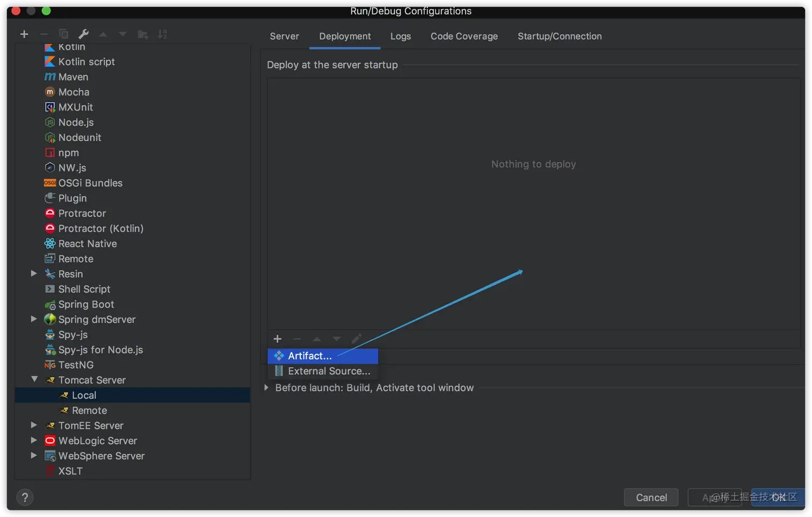Click the sort configurations alphabetically icon

162,34
